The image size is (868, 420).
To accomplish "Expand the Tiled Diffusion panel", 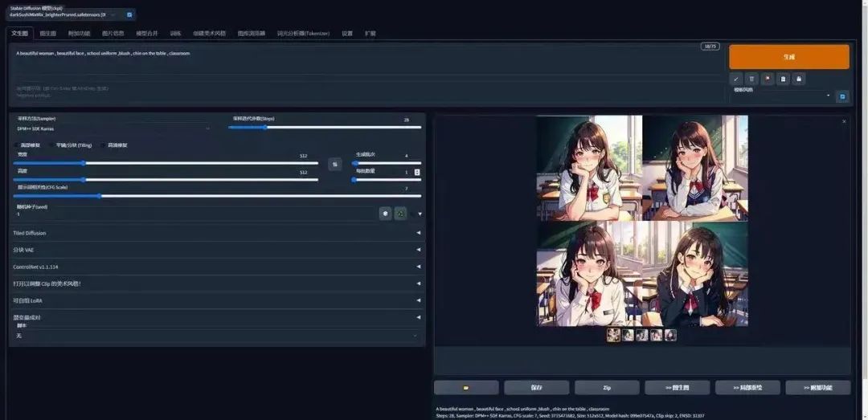I will pyautogui.click(x=217, y=233).
